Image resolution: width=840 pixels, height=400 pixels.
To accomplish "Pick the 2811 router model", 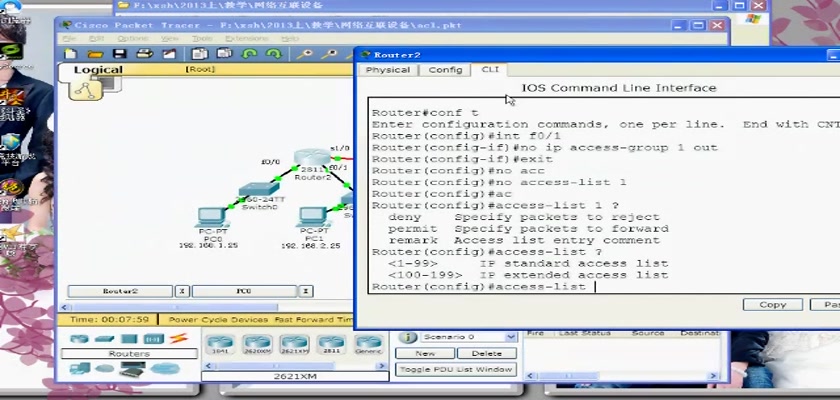I will (332, 344).
